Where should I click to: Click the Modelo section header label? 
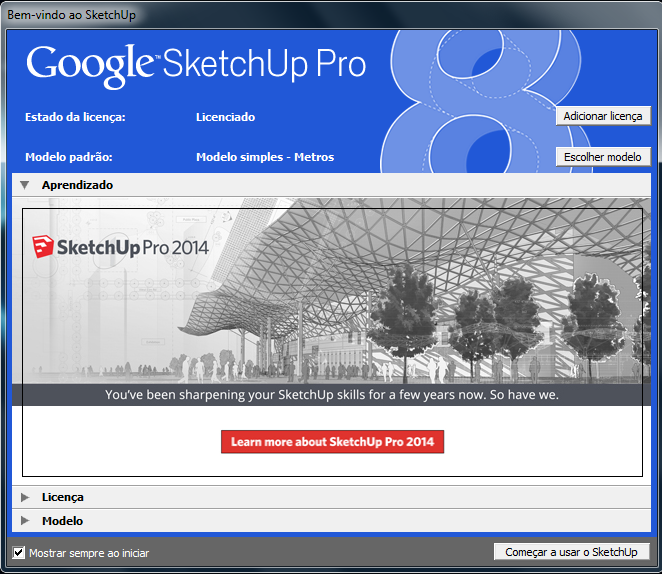click(x=62, y=521)
